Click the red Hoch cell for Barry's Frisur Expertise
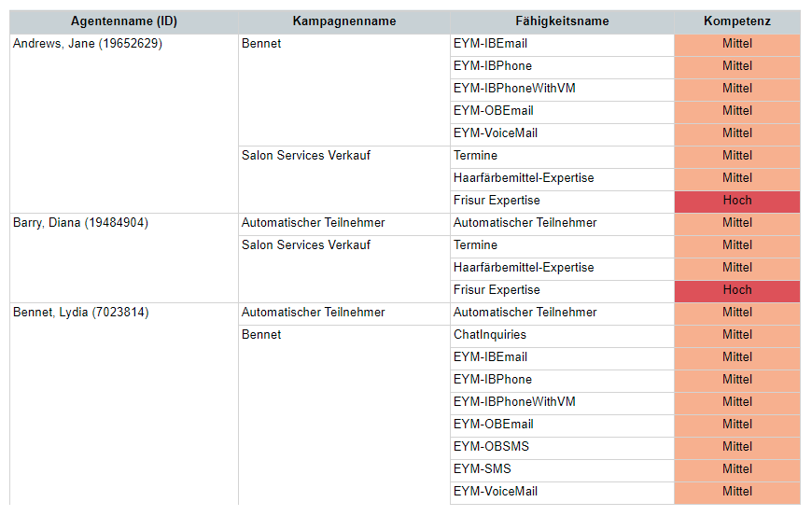Screen dimensions: 812x516 click(x=737, y=290)
